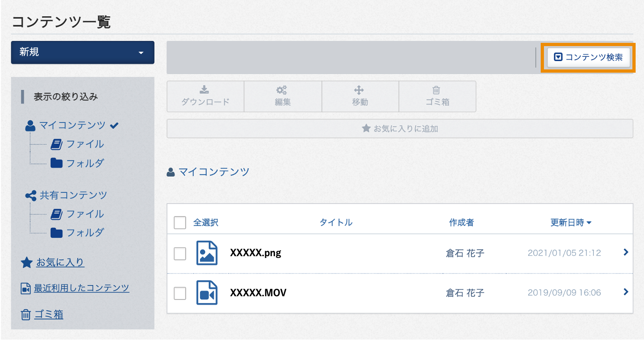Select the 移動 move arrows icon
644x340 pixels.
click(x=359, y=90)
